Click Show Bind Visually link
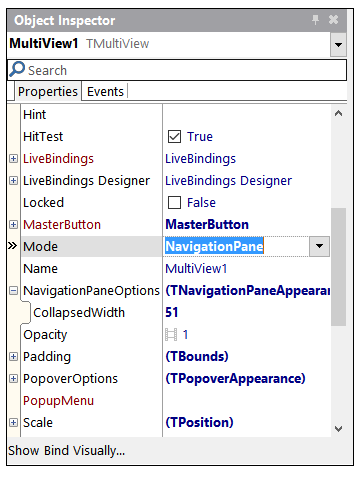Viewport: 363px width, 478px height. (67, 451)
